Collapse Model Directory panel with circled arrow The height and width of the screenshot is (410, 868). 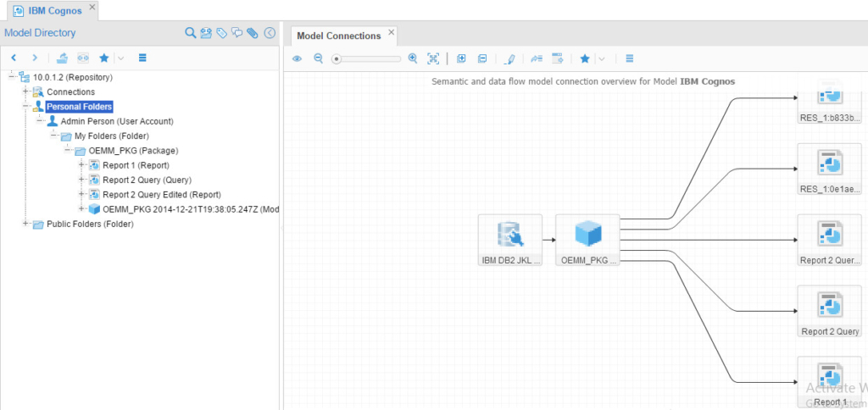[x=270, y=33]
